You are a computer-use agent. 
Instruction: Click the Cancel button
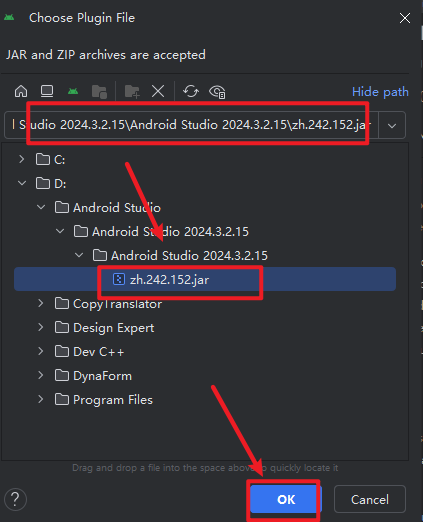tap(370, 499)
